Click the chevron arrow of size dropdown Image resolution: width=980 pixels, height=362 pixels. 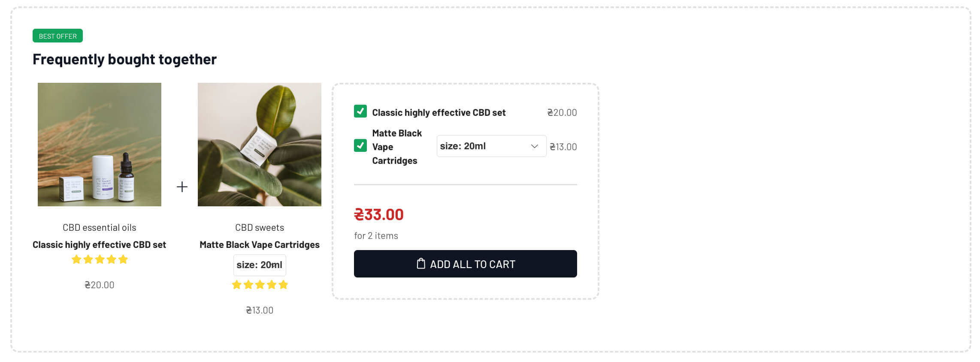pos(534,146)
